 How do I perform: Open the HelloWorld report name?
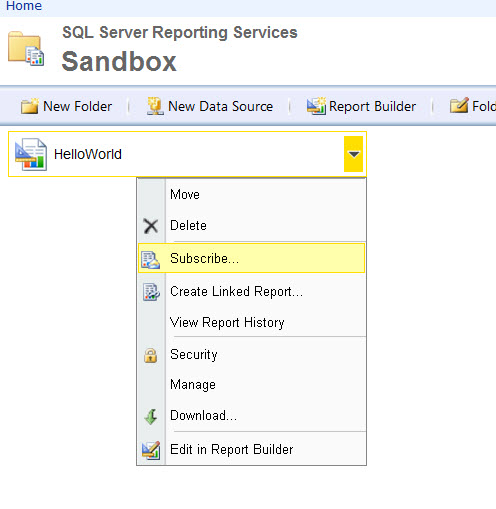pyautogui.click(x=88, y=154)
